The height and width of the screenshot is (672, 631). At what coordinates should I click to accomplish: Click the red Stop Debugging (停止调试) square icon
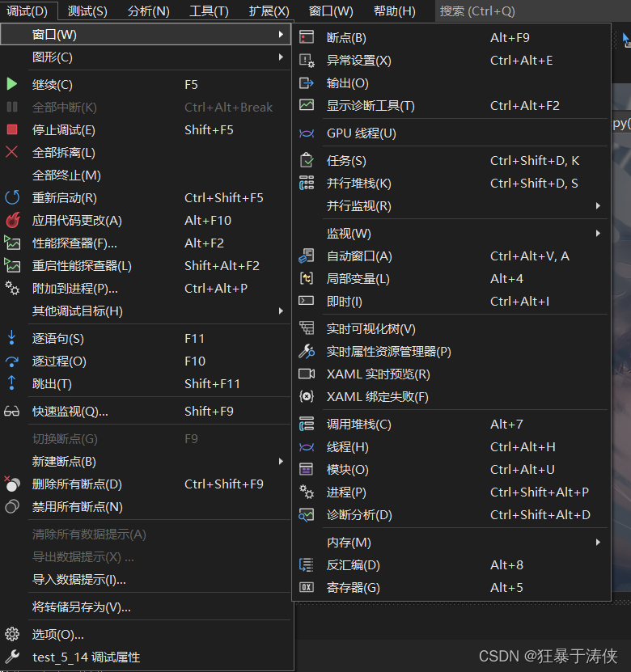coord(12,129)
